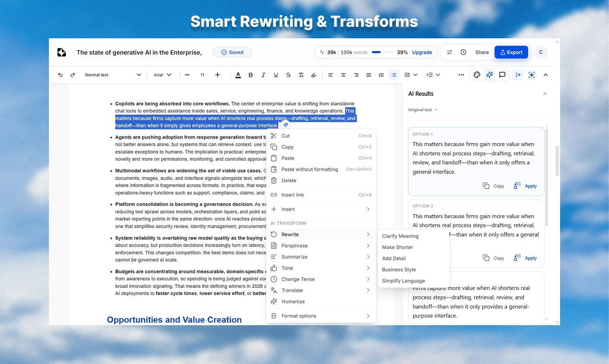Expand the Insert submenu
The height and width of the screenshot is (364, 609).
321,209
